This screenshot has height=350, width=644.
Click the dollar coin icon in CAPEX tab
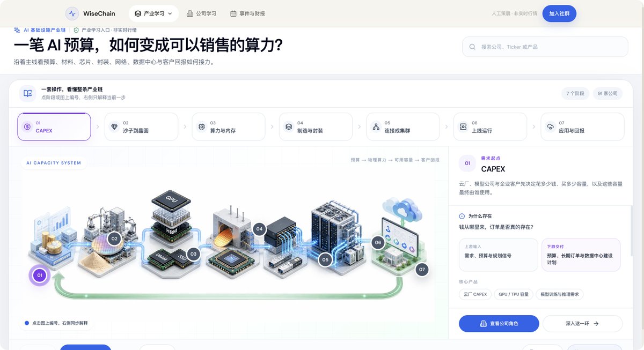pos(27,127)
